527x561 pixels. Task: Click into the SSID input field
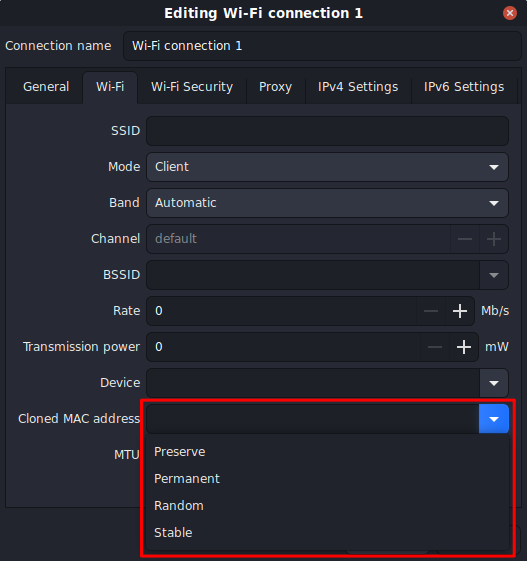point(327,131)
